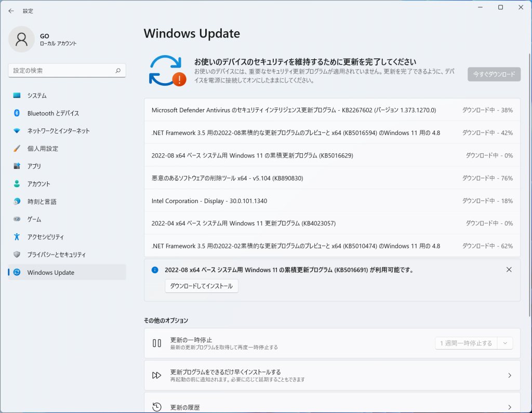
Task: Click the fast-forward icon for early install
Action: pyautogui.click(x=157, y=375)
